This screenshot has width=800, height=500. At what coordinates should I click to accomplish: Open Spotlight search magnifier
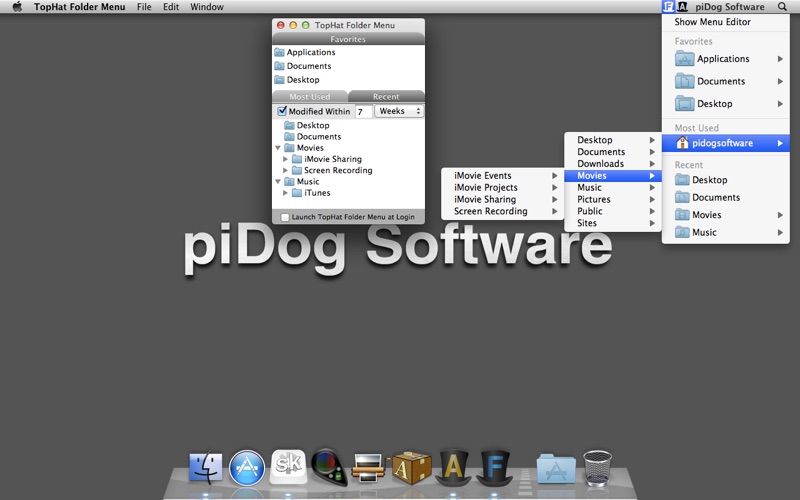(782, 7)
